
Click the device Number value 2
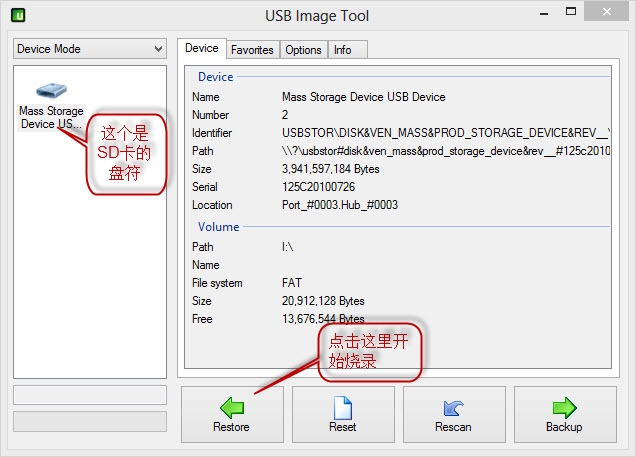(285, 115)
